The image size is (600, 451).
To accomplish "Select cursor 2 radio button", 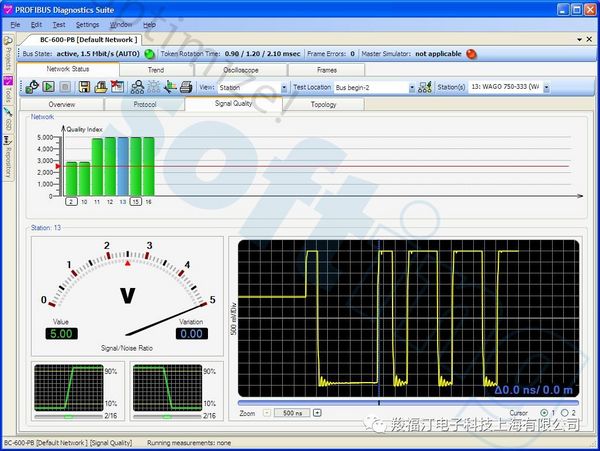I will [x=564, y=413].
